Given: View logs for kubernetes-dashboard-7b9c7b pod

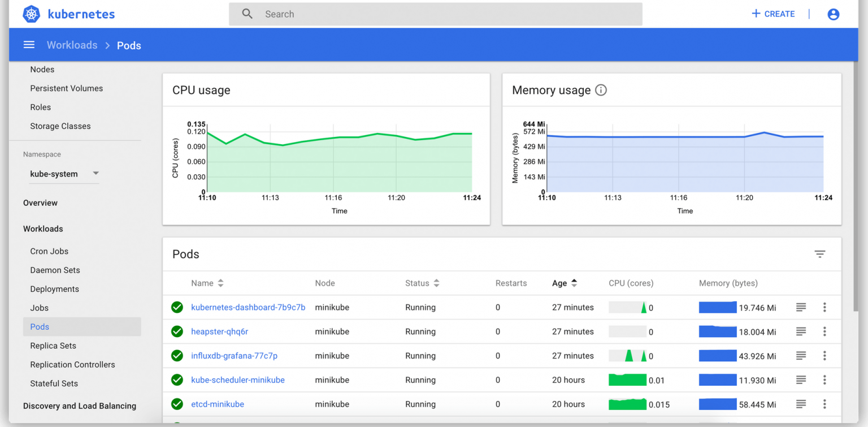Looking at the screenshot, I should [801, 307].
